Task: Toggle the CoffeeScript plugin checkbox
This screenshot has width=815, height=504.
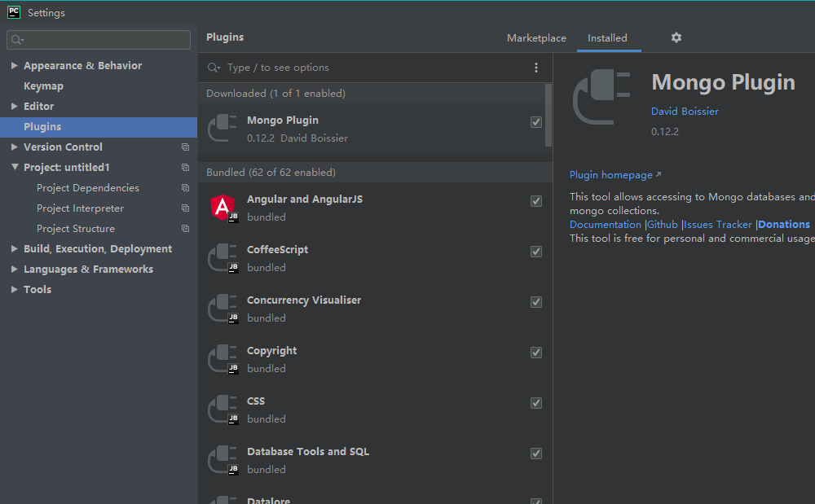Action: 536,252
